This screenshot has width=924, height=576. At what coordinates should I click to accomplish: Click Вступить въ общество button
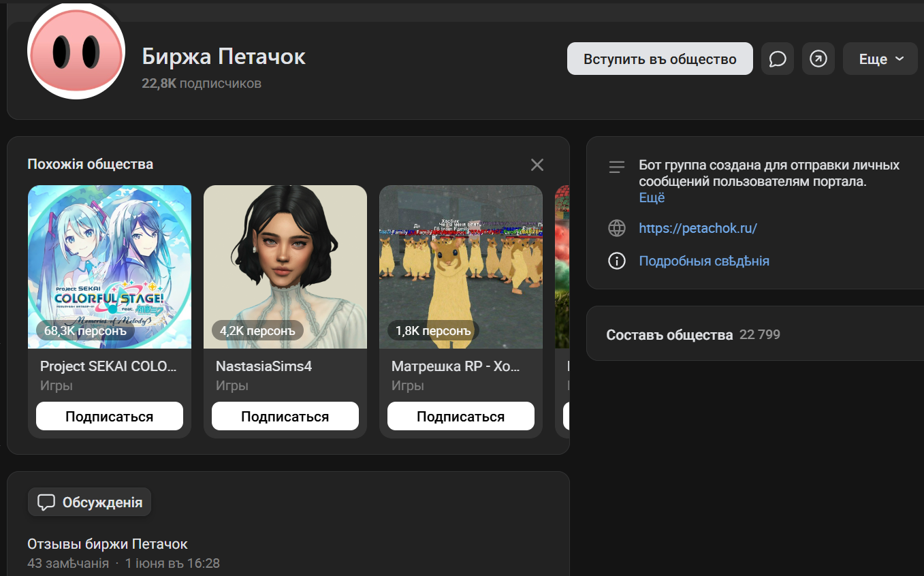pyautogui.click(x=660, y=59)
